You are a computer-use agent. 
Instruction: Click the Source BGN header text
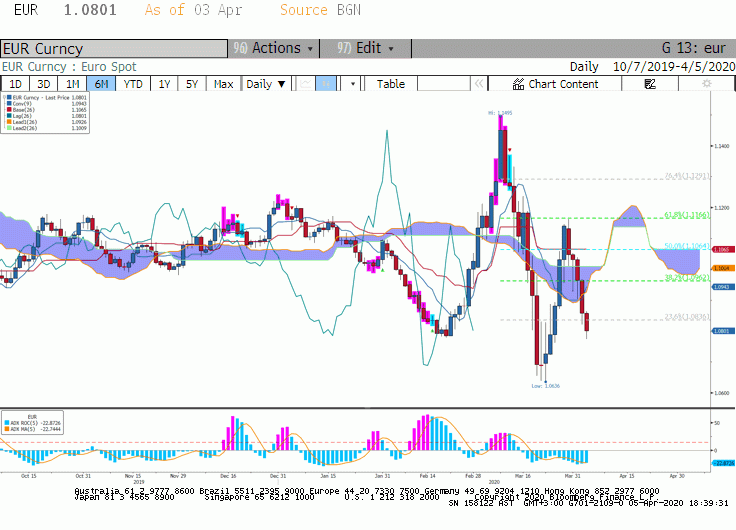[321, 10]
